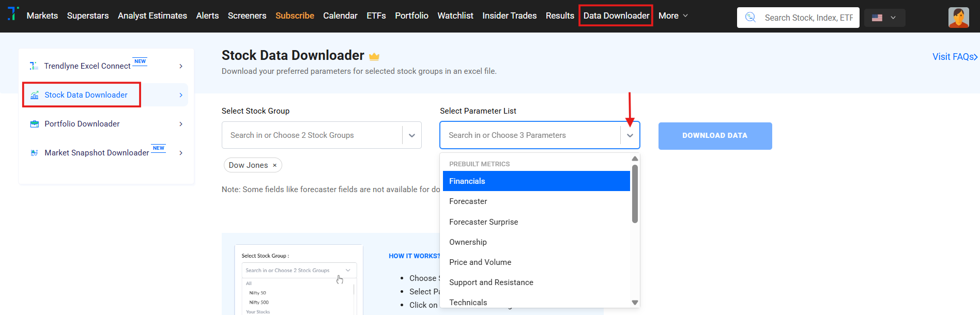This screenshot has height=315, width=980.
Task: Collapse the Select Parameter List dropdown arrow
Action: pyautogui.click(x=630, y=135)
